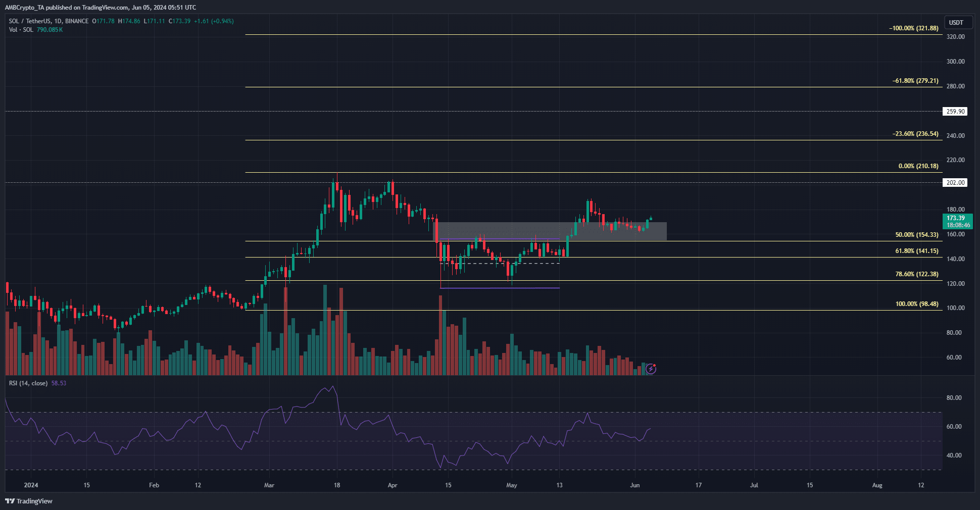
Task: Click the close price C173.39 value
Action: point(179,21)
